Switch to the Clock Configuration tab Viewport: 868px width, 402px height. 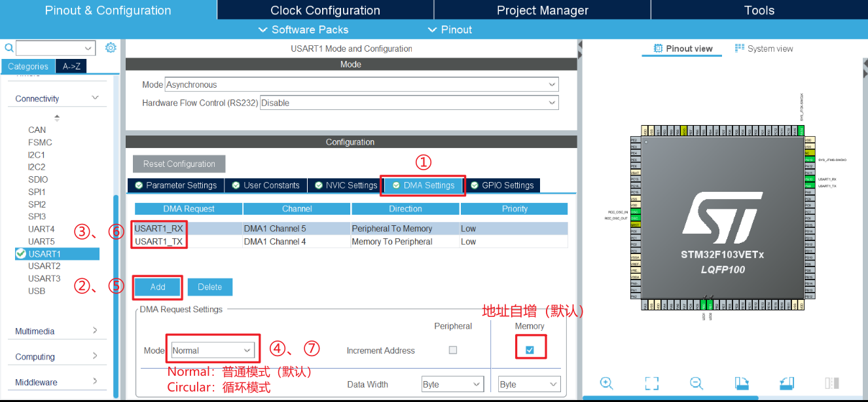(325, 10)
